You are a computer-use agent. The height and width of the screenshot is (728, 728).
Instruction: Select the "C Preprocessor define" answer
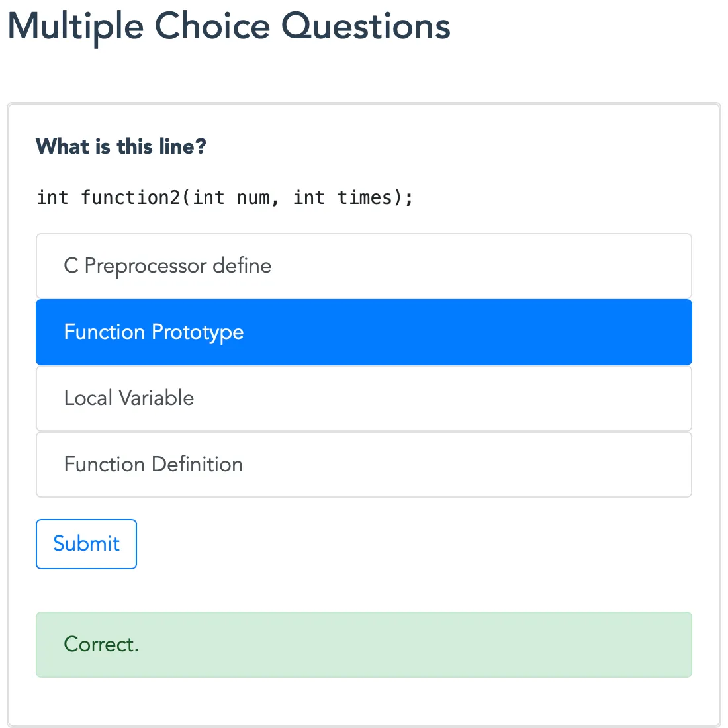tap(363, 266)
